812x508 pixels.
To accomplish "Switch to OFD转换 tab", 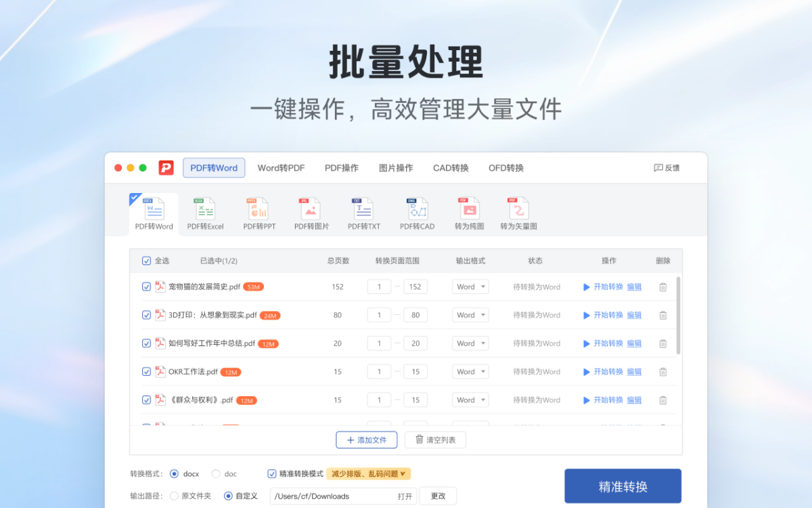I will click(x=506, y=168).
